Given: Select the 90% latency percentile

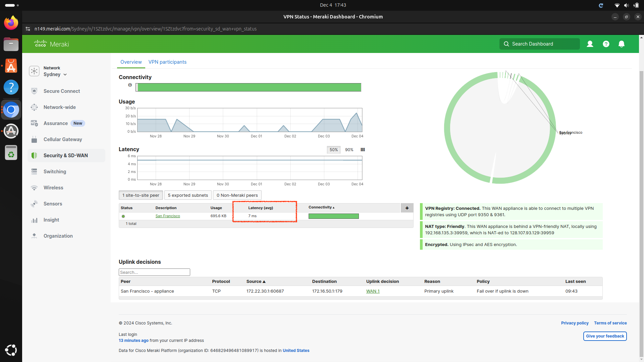Looking at the screenshot, I should tap(349, 150).
